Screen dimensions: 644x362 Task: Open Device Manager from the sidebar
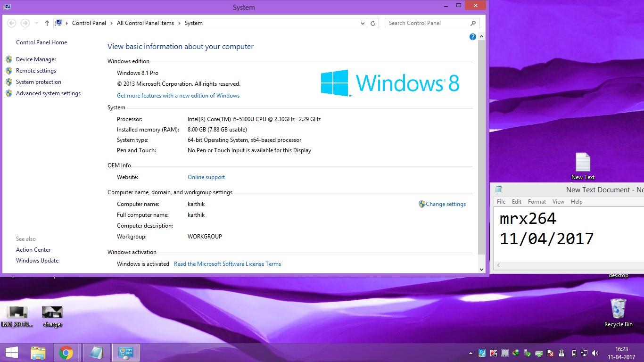coord(36,59)
